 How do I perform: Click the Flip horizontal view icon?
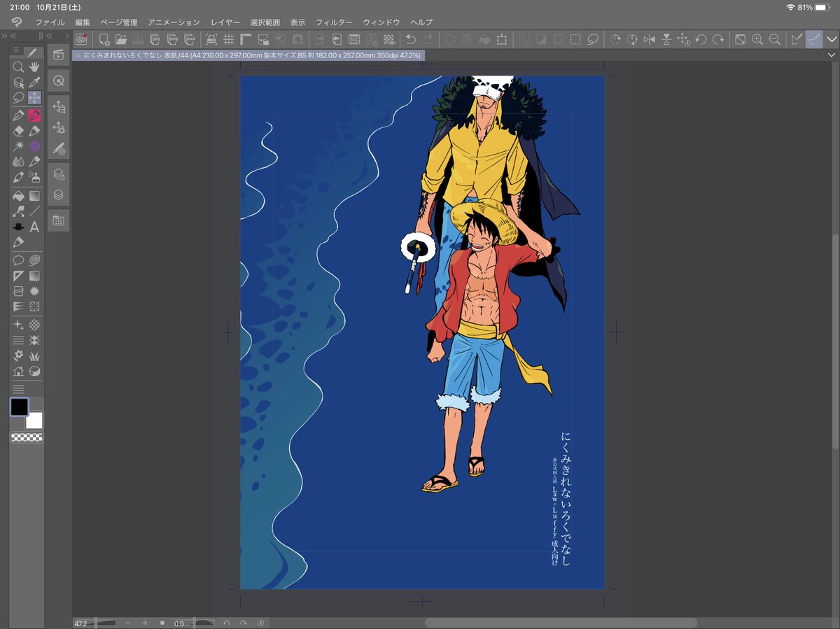tap(649, 40)
